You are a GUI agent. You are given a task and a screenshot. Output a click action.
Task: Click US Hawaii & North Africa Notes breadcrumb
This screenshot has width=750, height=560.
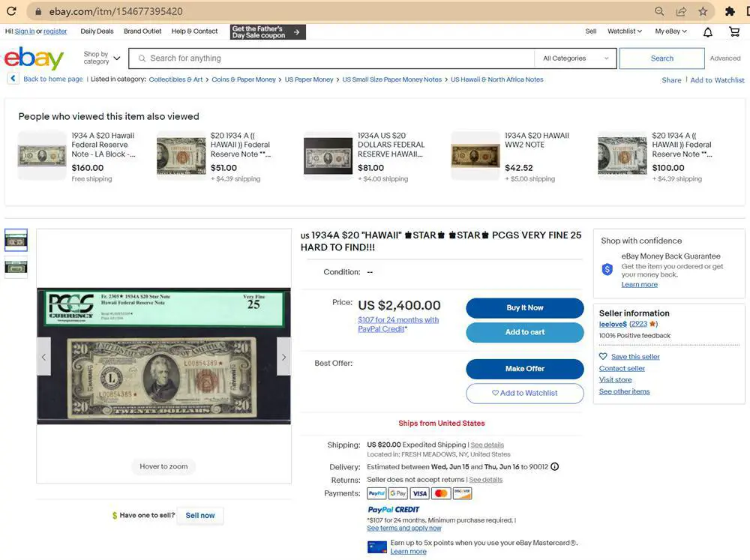click(x=497, y=79)
